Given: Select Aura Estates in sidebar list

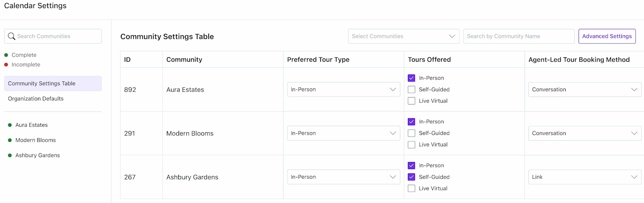Looking at the screenshot, I should pos(32,125).
